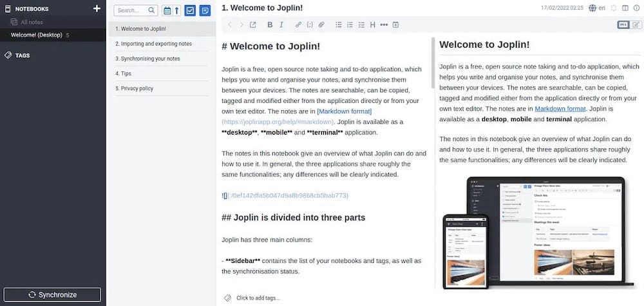Reverse sort order with arrow icon
Screen dimensions: 644x306
tap(177, 11)
